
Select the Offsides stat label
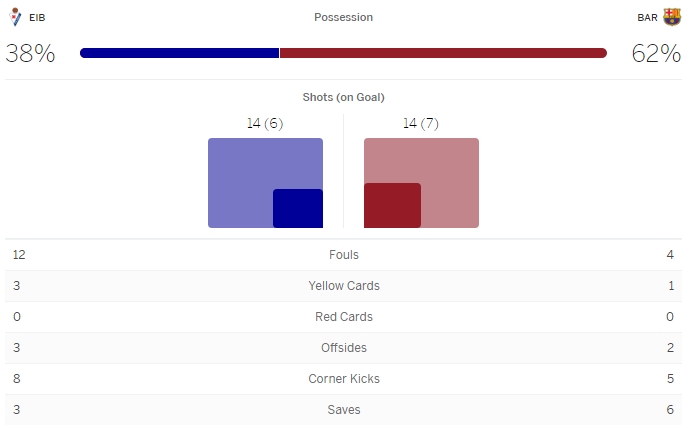(343, 348)
